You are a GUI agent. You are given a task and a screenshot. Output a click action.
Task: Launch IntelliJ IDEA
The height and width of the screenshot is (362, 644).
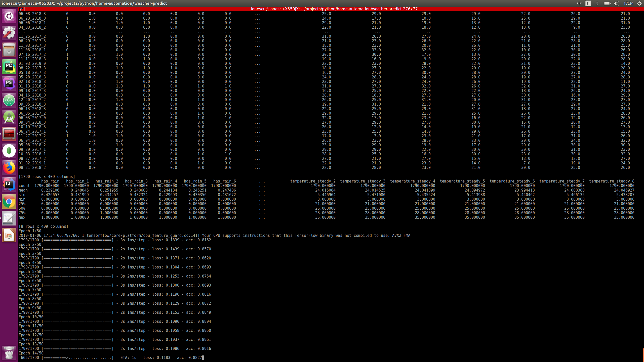pyautogui.click(x=9, y=184)
